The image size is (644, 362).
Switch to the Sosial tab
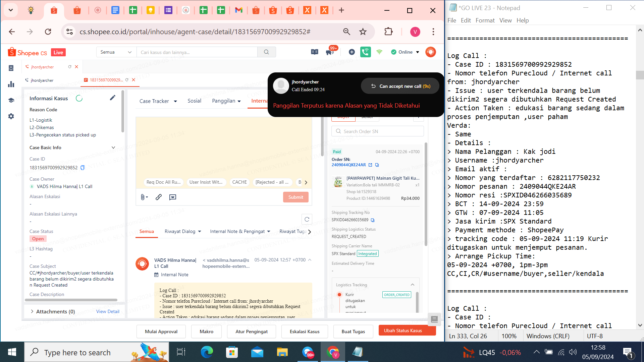coord(194,101)
